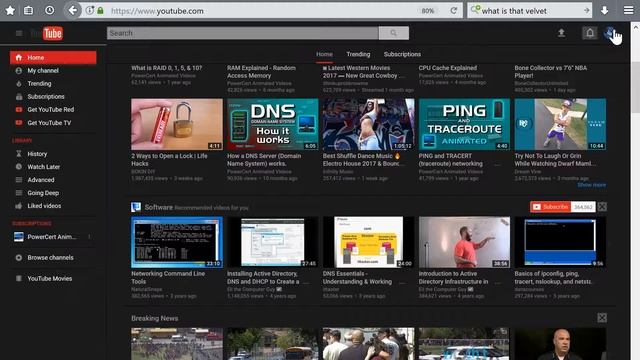This screenshot has height=360, width=640.
Task: Click the Software channel icon
Action: 136,207
